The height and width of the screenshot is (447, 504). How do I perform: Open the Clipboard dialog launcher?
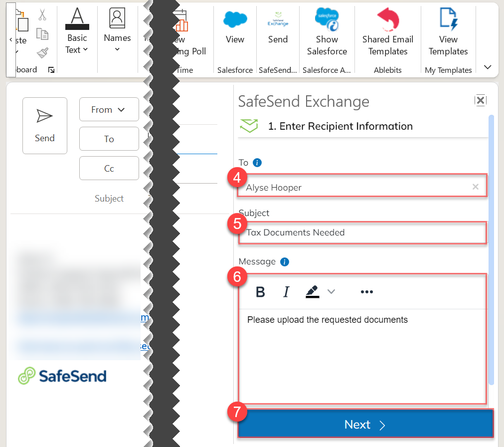tap(51, 70)
